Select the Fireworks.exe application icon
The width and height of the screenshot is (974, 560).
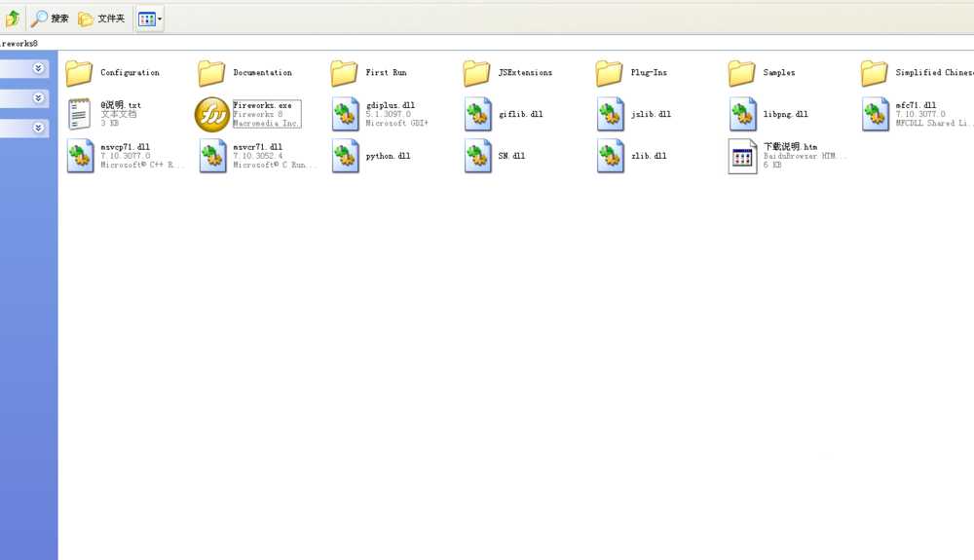point(212,114)
